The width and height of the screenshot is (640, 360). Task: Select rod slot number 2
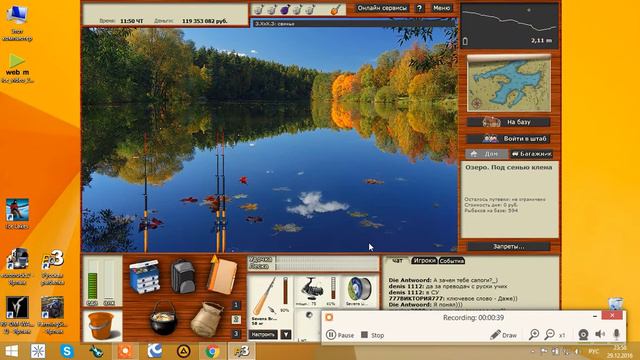pyautogui.click(x=236, y=320)
